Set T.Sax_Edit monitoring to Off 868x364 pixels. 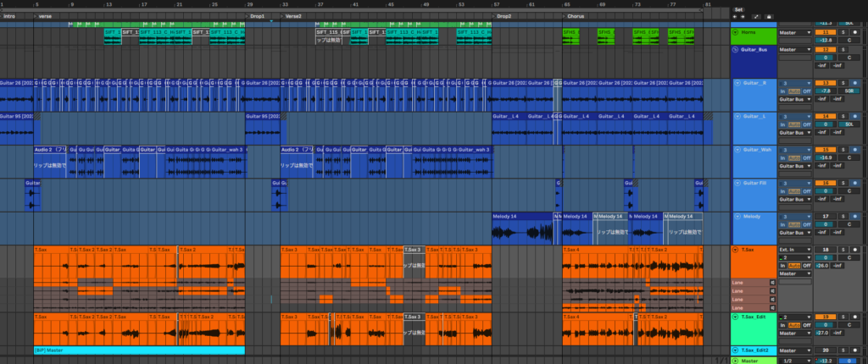click(808, 325)
